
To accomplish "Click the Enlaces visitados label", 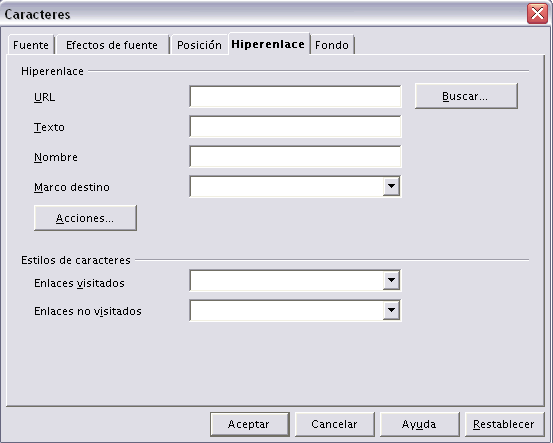I will [x=79, y=283].
